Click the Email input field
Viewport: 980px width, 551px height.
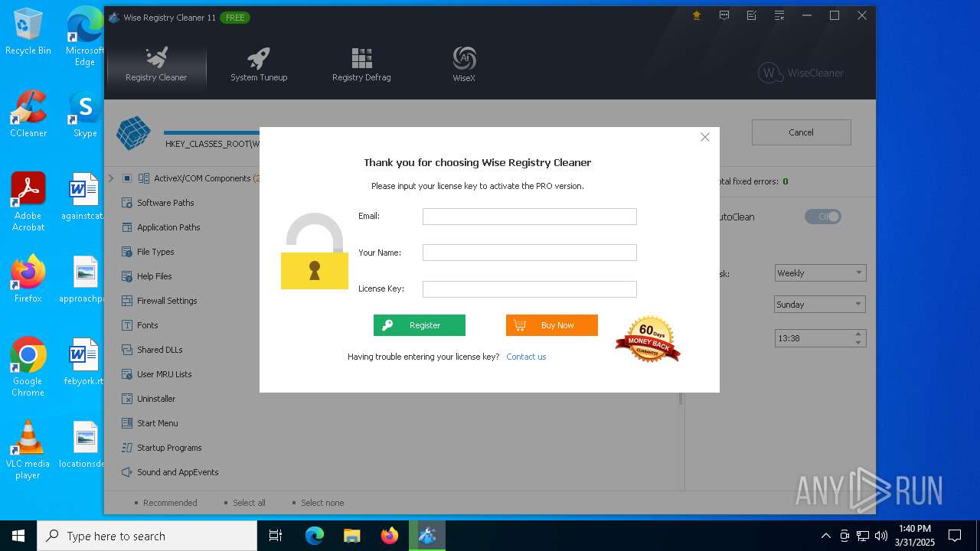tap(529, 217)
